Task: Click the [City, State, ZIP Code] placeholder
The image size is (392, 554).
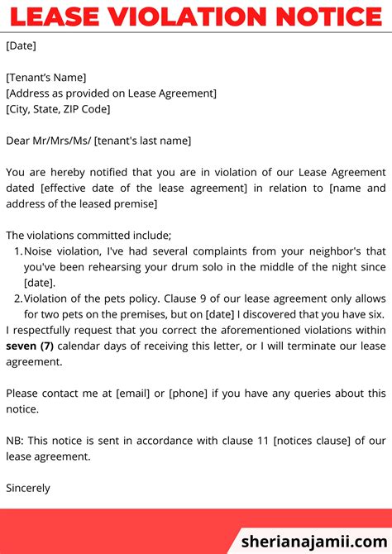Action: (x=58, y=109)
